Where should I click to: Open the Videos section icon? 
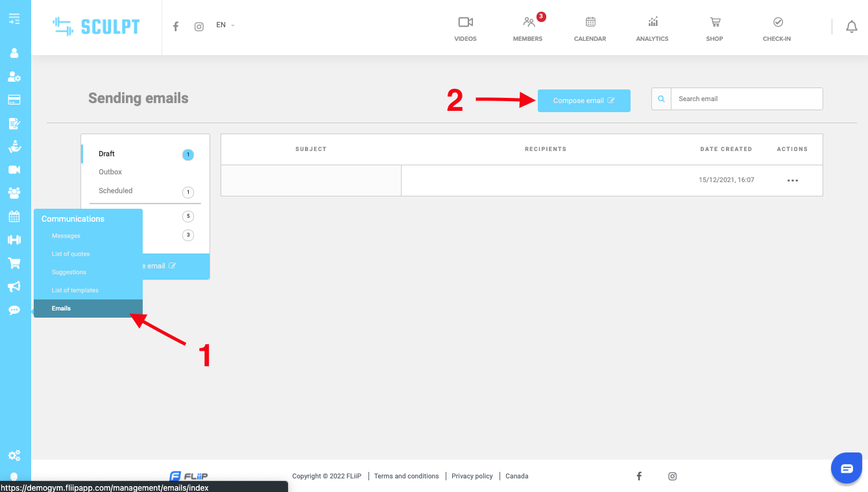(x=465, y=23)
